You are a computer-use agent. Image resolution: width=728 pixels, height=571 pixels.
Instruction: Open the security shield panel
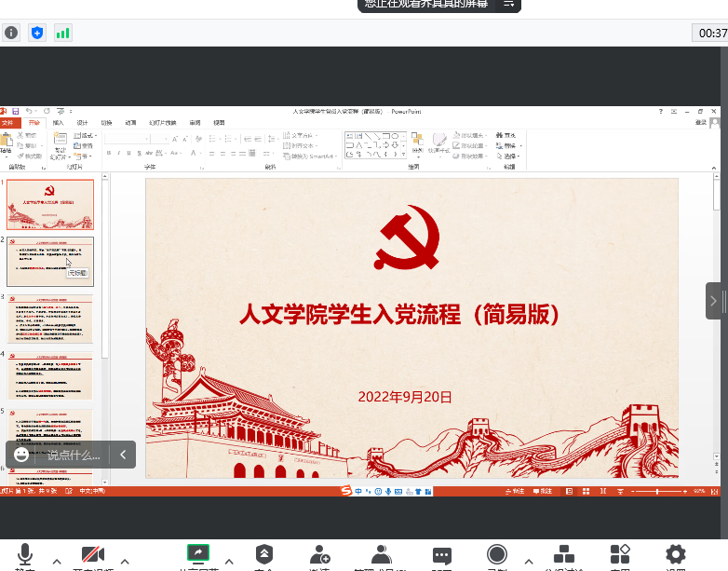click(x=264, y=554)
